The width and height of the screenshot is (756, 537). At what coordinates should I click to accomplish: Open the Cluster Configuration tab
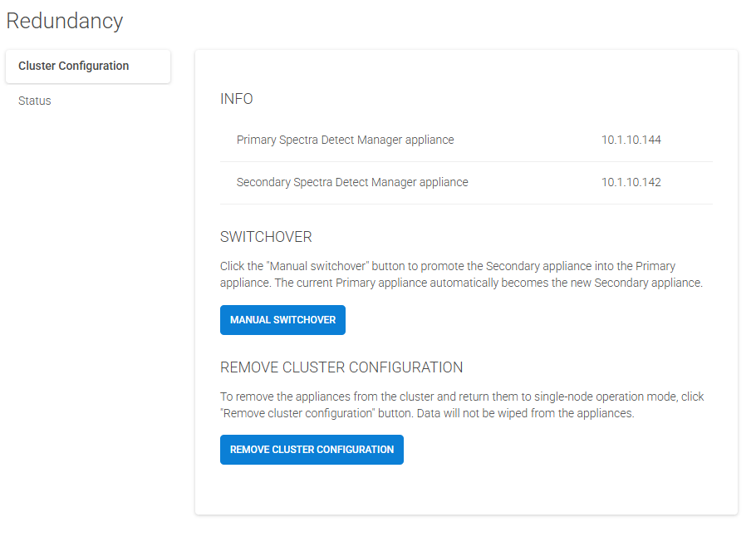pyautogui.click(x=74, y=67)
